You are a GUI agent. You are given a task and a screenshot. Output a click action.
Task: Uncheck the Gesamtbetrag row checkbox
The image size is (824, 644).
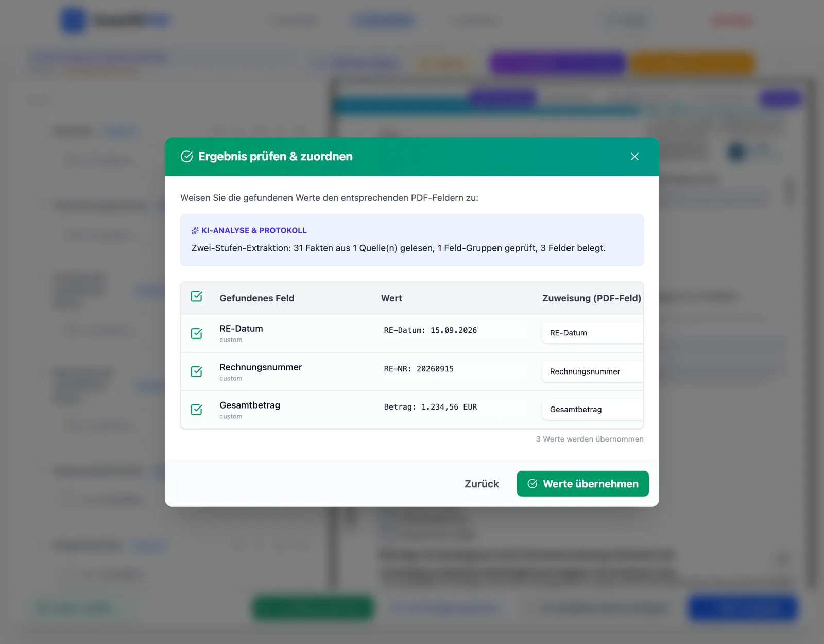pyautogui.click(x=196, y=410)
